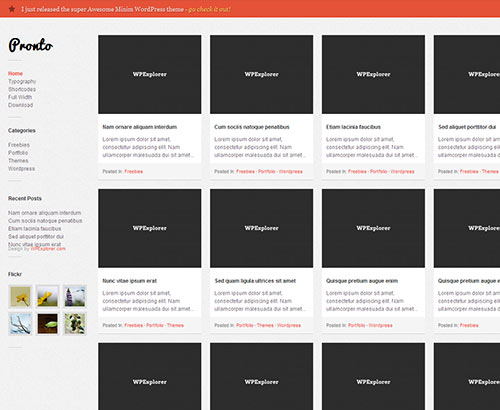
Task: Open recent post 'Cum sociis natoque penatibus'
Action: tap(45, 221)
